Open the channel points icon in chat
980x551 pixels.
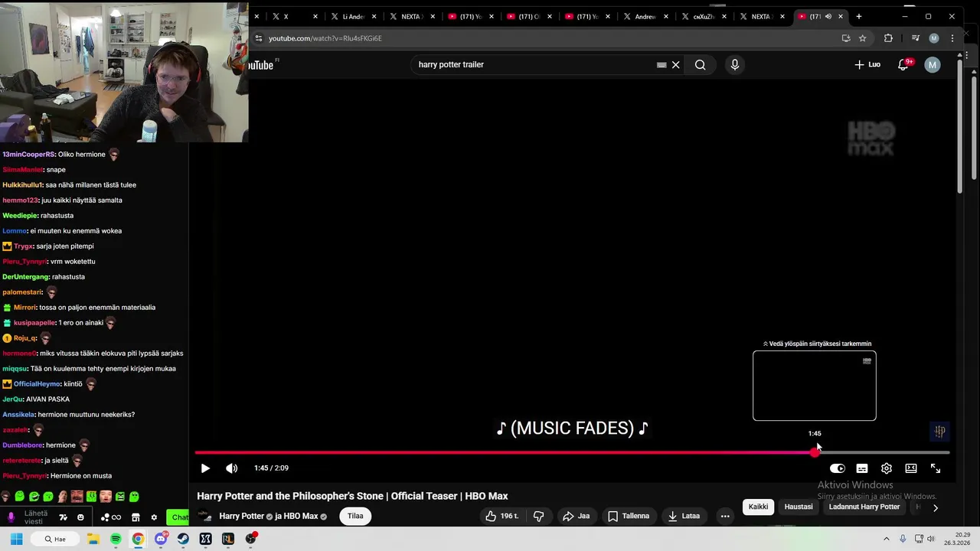(110, 517)
